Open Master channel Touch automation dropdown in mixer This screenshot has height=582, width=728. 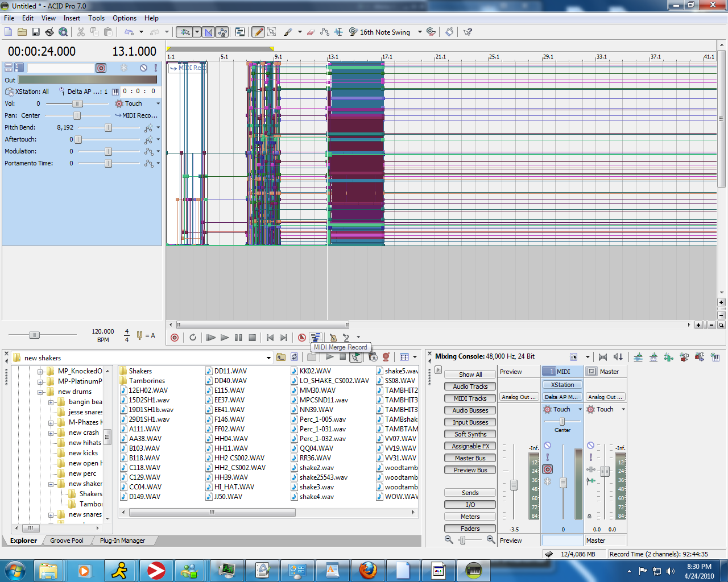pyautogui.click(x=623, y=409)
